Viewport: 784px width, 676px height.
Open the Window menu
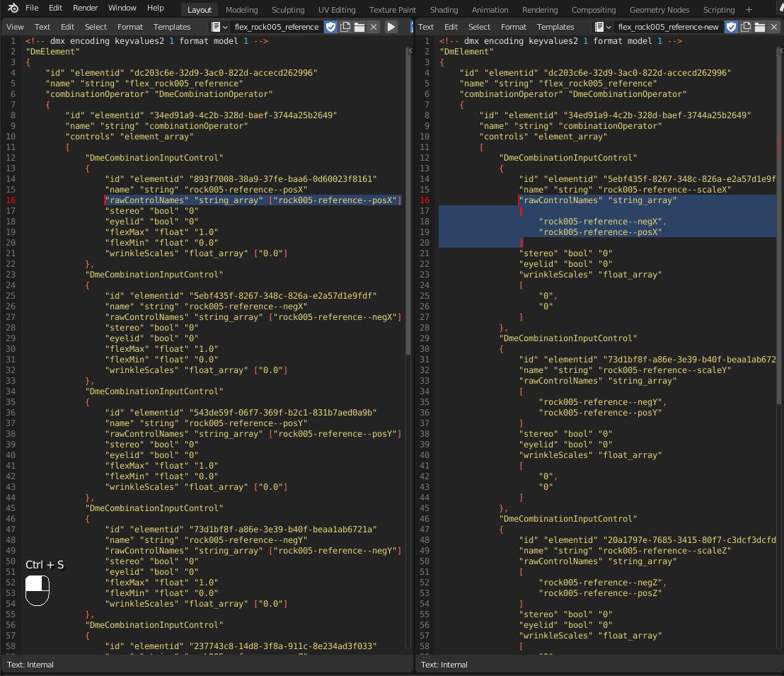(122, 8)
